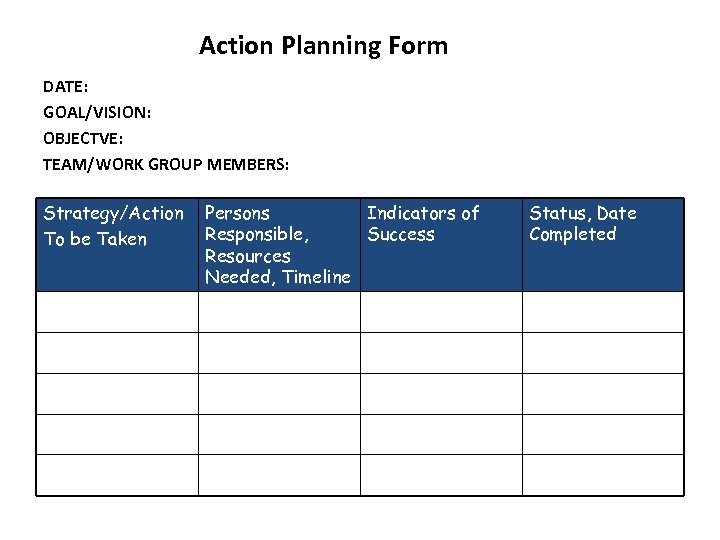Click the Strategy/Action To be Taken header

pos(114,226)
